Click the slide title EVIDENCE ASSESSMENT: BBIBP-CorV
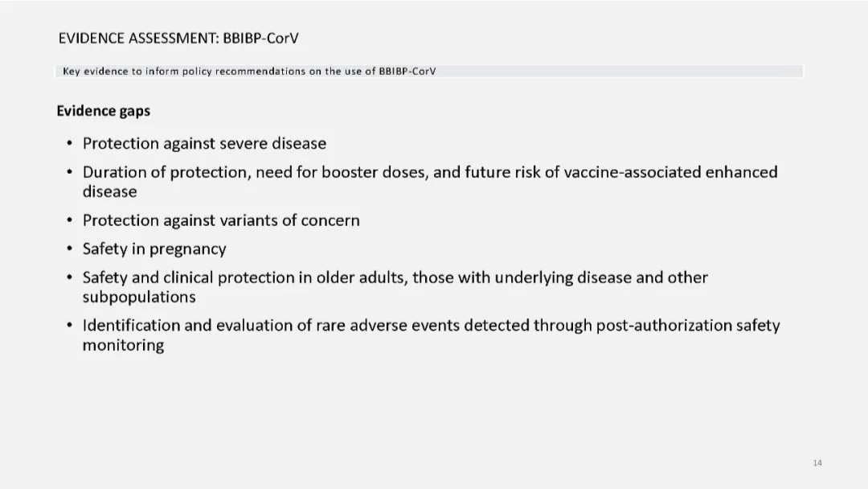Viewport: 868px width, 489px height. click(178, 39)
